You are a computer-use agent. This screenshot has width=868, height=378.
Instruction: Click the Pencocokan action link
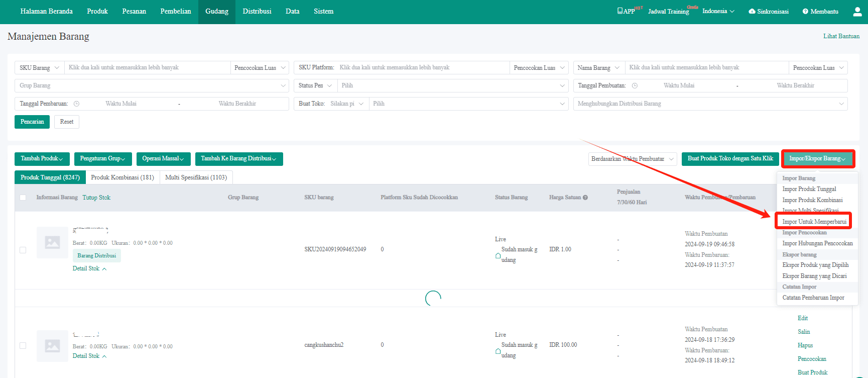812,359
